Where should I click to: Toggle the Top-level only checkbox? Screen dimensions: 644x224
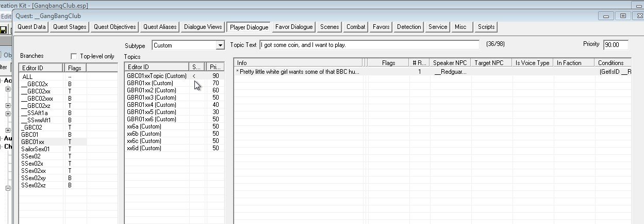[x=74, y=56]
